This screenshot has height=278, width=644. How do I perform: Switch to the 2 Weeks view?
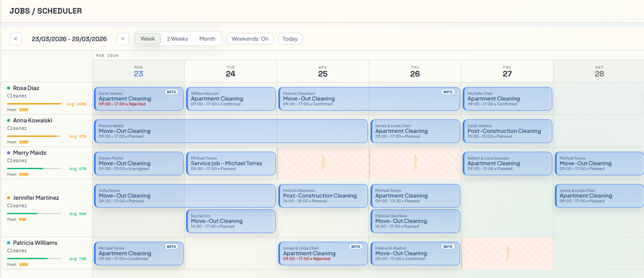pos(177,38)
